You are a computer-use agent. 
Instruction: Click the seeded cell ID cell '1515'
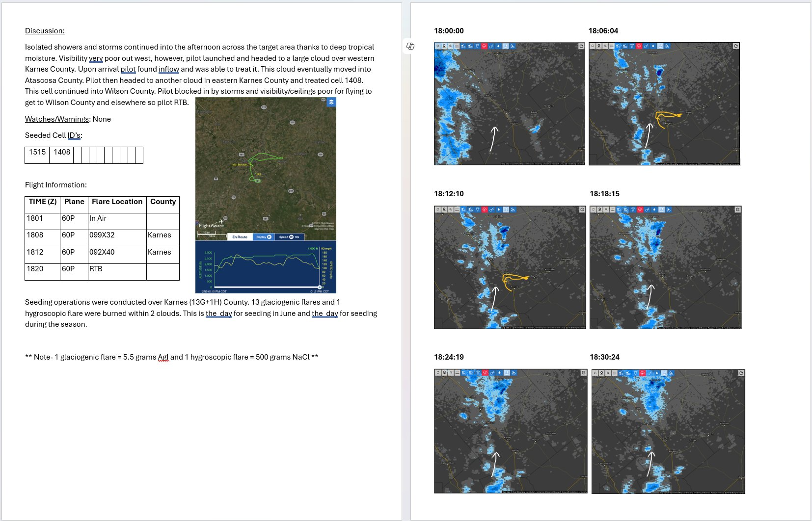click(x=37, y=155)
